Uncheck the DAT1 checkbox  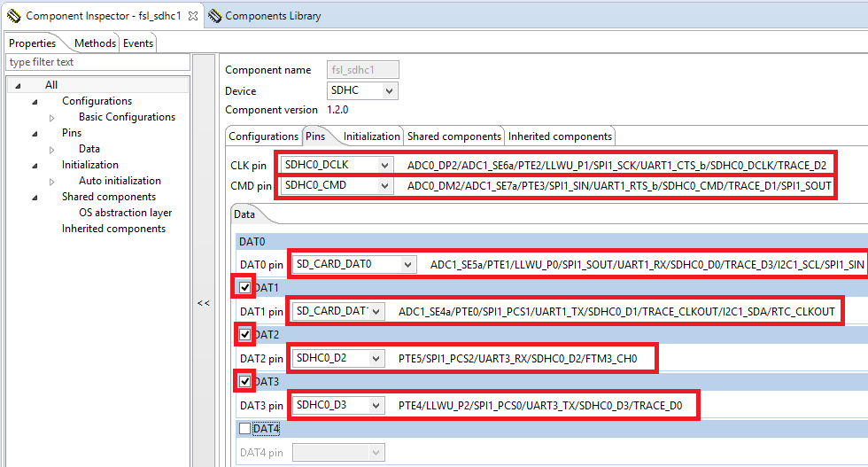tap(245, 287)
